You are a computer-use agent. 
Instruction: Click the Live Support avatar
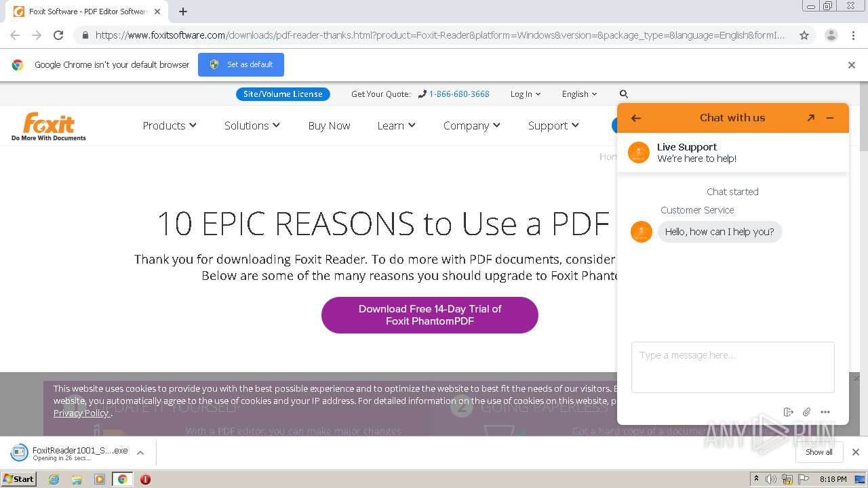click(639, 152)
